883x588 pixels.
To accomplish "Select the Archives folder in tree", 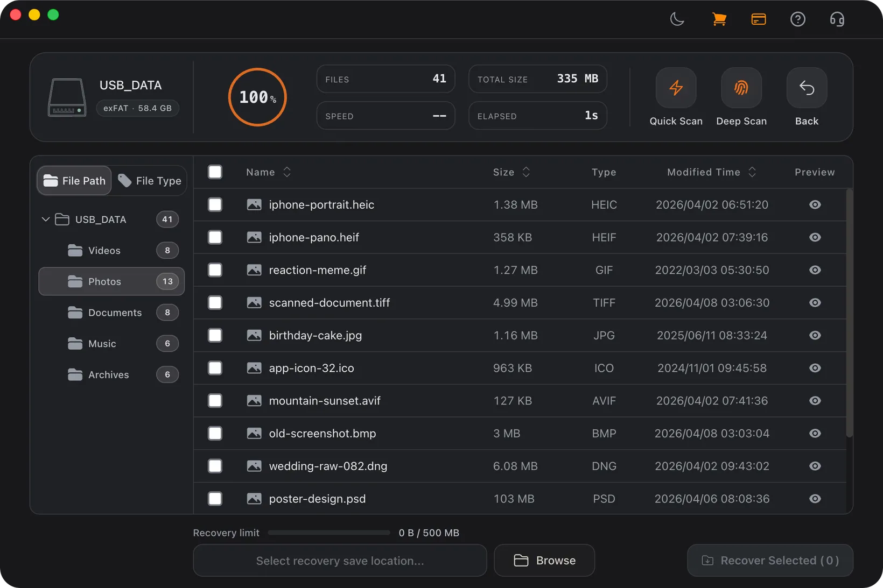I will (x=111, y=374).
